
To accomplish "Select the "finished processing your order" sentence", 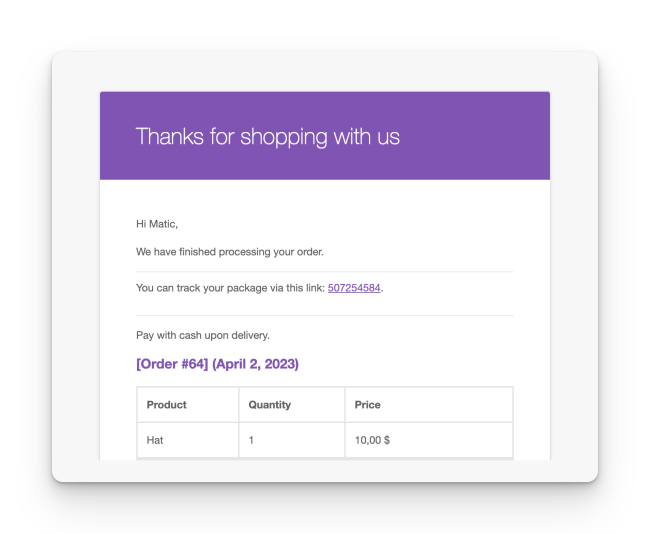I will pyautogui.click(x=230, y=252).
